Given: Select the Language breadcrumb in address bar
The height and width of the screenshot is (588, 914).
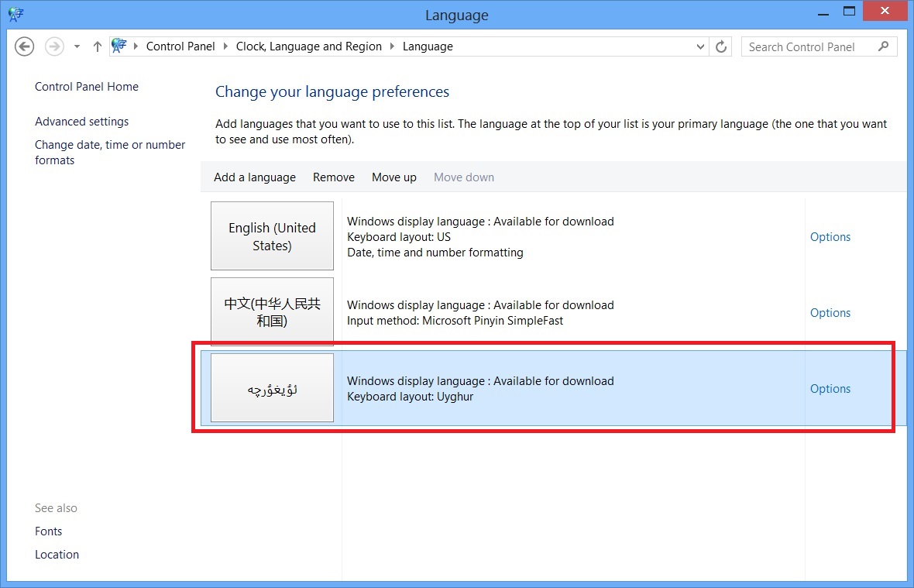Looking at the screenshot, I should (428, 46).
